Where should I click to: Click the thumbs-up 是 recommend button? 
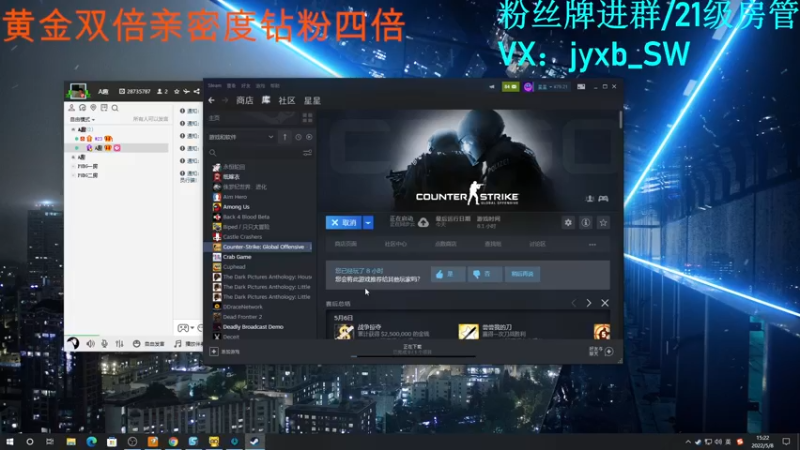[x=447, y=274]
